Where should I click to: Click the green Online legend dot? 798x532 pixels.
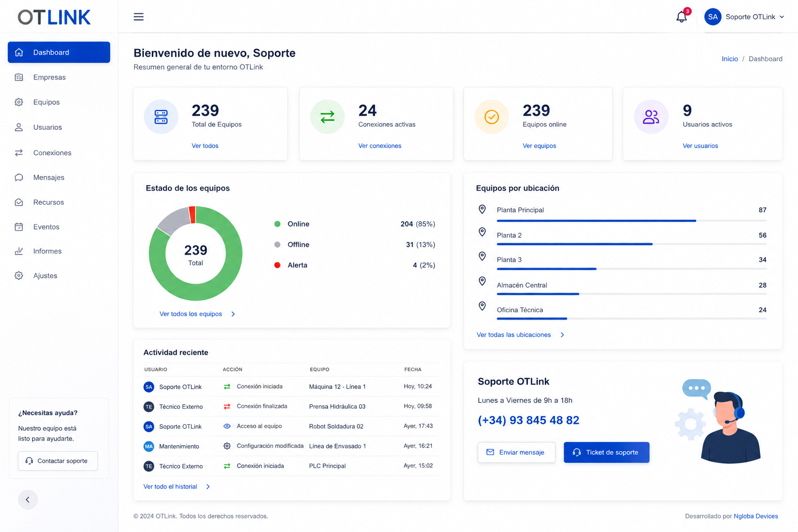pyautogui.click(x=277, y=224)
